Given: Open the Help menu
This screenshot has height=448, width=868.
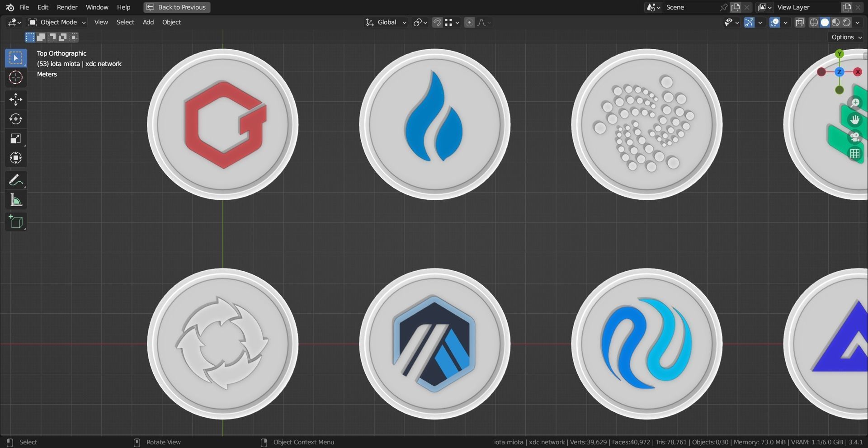Looking at the screenshot, I should point(123,7).
